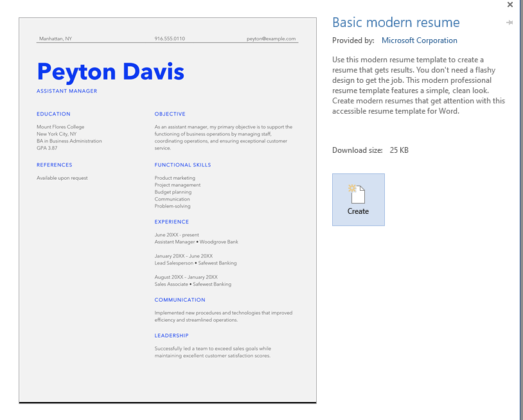Click the 'FUNCTIONAL SKILLS' heading in the preview
The width and height of the screenshot is (523, 420).
(182, 165)
